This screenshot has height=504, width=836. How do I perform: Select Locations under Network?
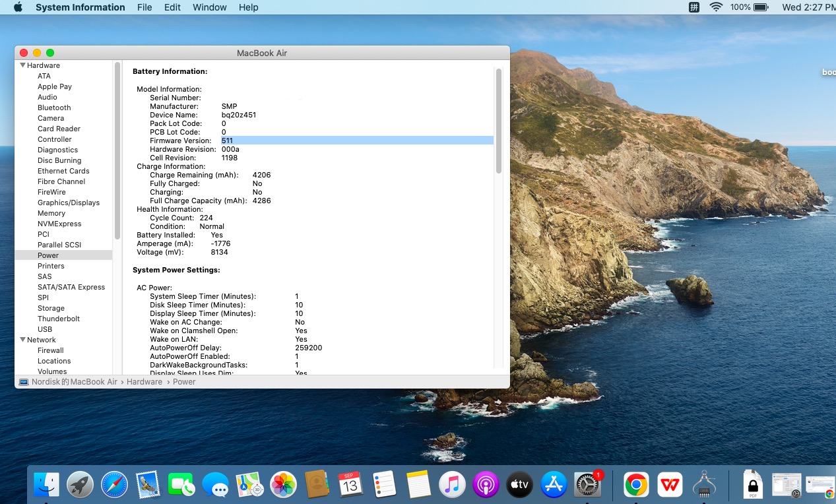54,361
